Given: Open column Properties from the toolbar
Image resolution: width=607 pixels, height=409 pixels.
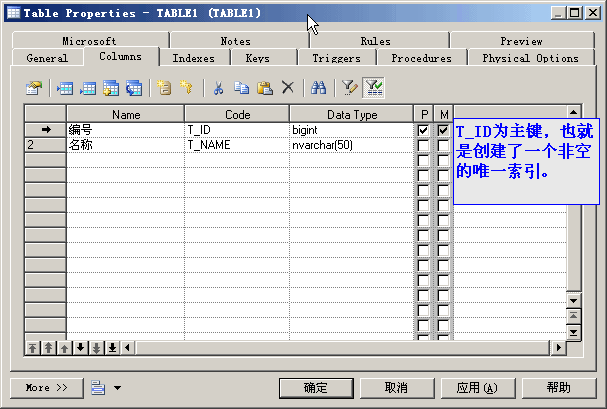Looking at the screenshot, I should coord(34,88).
